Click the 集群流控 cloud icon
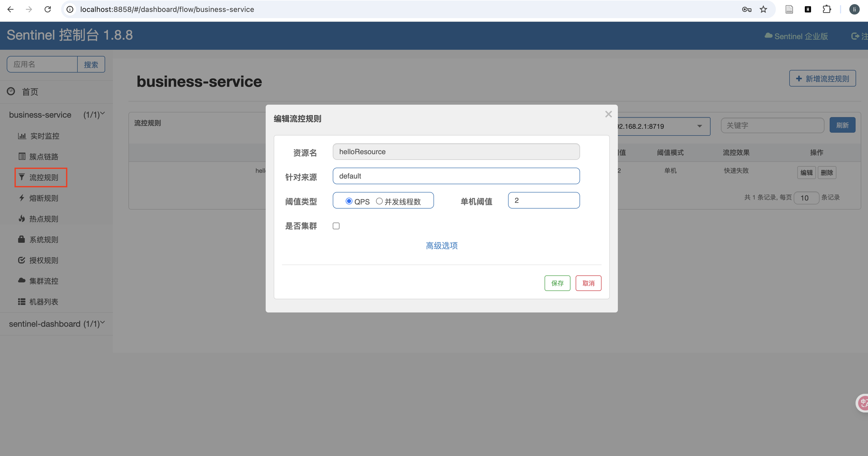 click(22, 280)
